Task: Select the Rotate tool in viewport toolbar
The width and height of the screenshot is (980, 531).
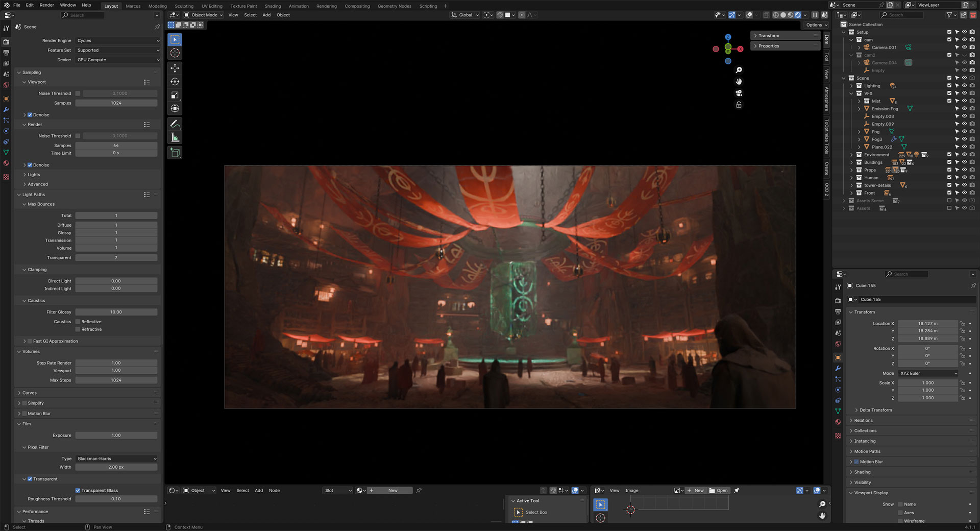Action: [175, 82]
